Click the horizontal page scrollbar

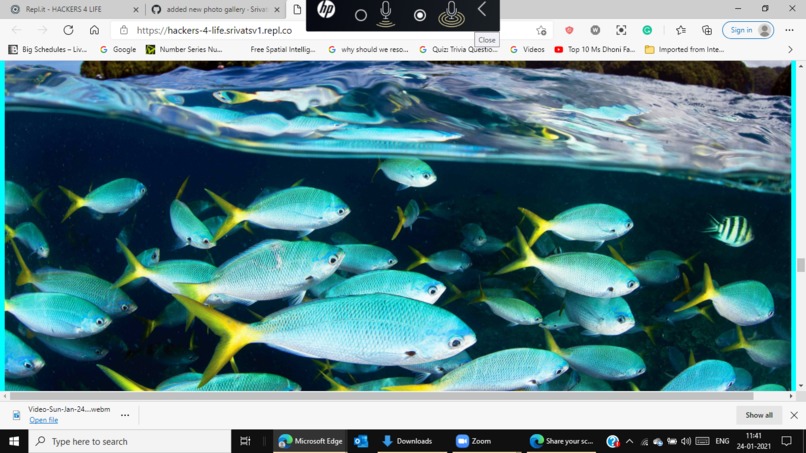pos(381,396)
